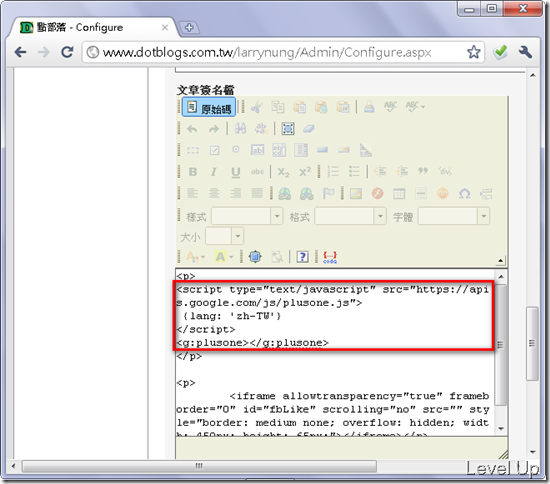Insert a text field icon
The image size is (550, 484).
[x=257, y=150]
